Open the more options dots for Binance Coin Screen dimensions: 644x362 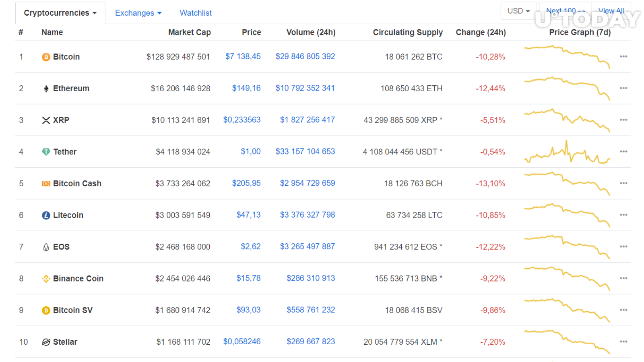[623, 278]
